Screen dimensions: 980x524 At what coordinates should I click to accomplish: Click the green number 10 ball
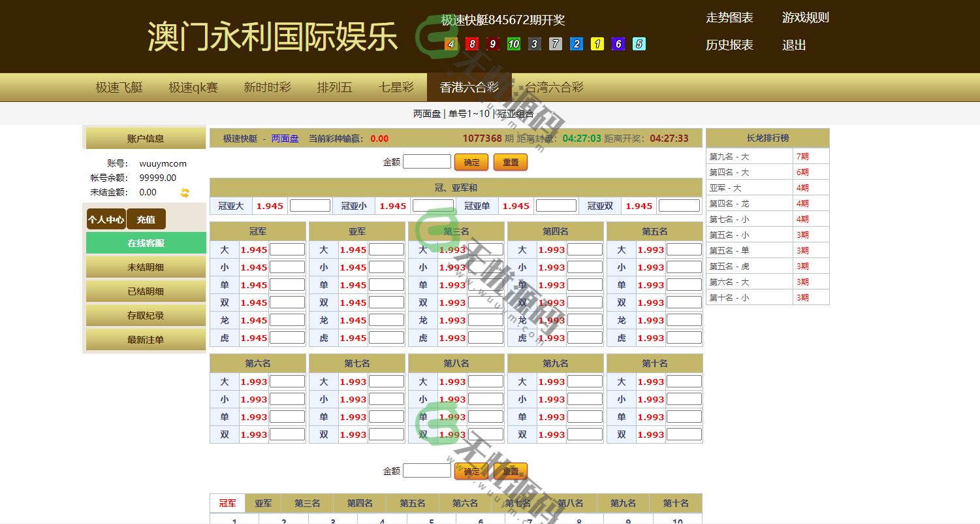click(513, 44)
